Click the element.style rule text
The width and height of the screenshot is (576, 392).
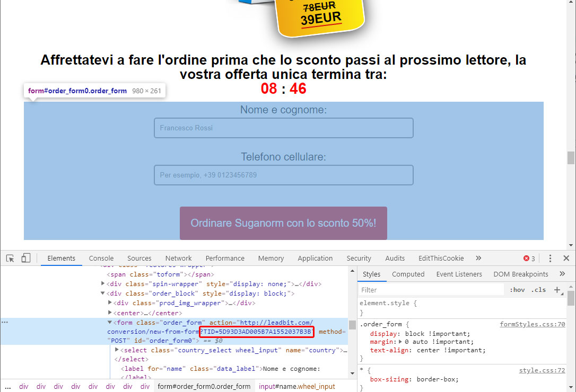(388, 303)
